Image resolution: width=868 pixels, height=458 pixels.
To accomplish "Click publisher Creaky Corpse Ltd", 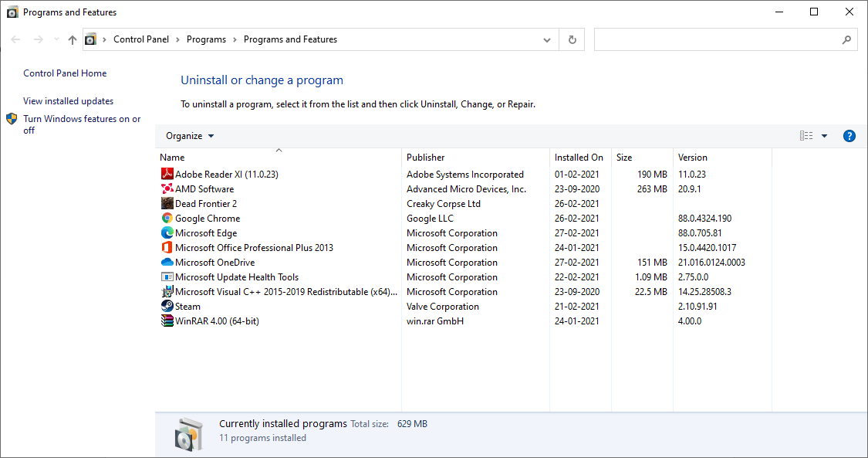I will pyautogui.click(x=444, y=203).
